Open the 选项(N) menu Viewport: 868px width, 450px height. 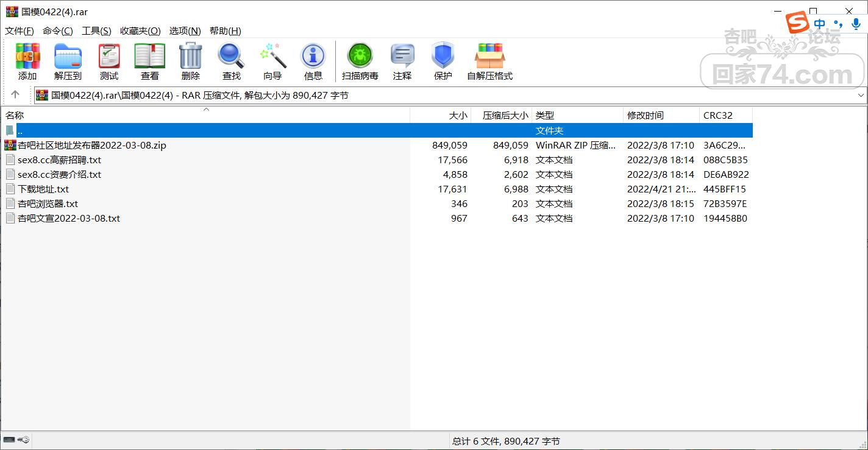185,30
